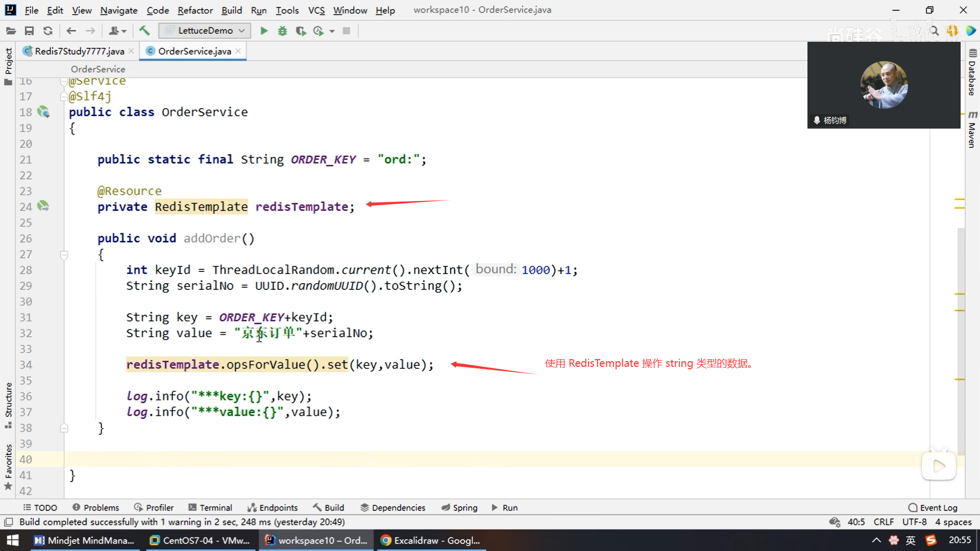The width and height of the screenshot is (980, 551).
Task: Click the Save All disk icon
Action: [29, 31]
